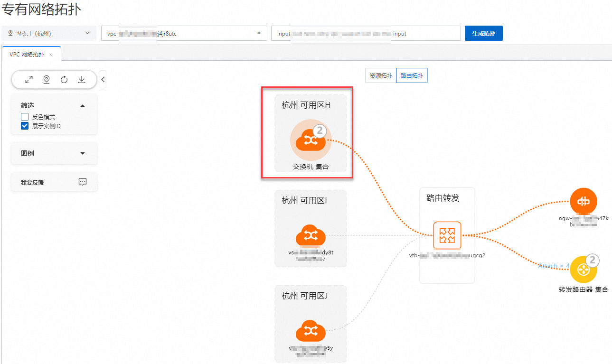Click the 路由转发 label
Screen dimensions: 612x364
pos(443,198)
